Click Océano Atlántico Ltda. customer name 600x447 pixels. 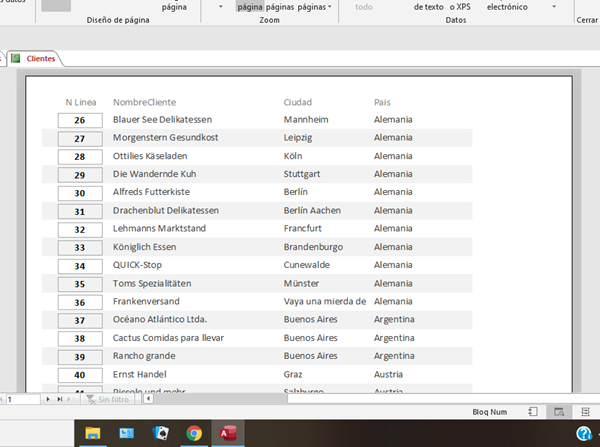[x=160, y=319]
